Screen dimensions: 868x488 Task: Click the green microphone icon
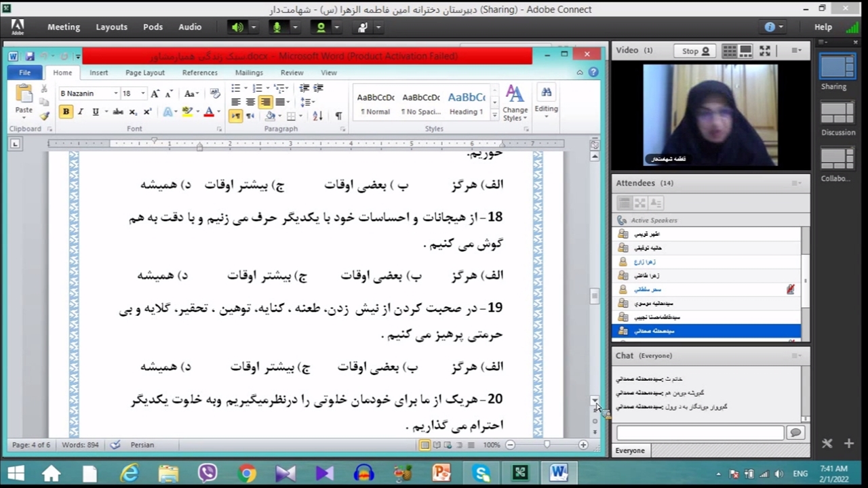tap(277, 27)
